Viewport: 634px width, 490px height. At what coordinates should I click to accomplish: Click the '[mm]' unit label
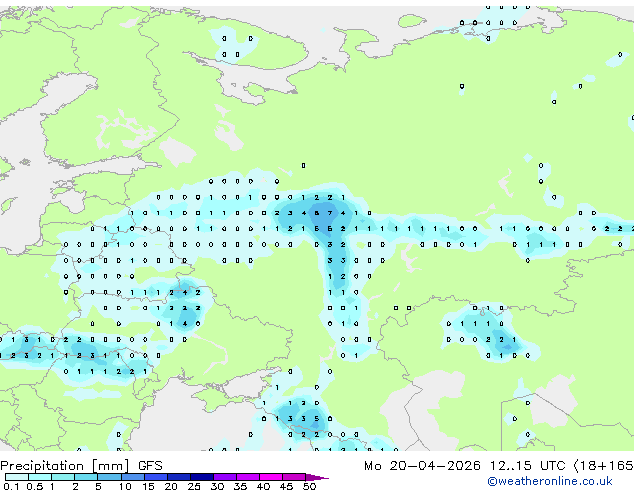pyautogui.click(x=111, y=466)
